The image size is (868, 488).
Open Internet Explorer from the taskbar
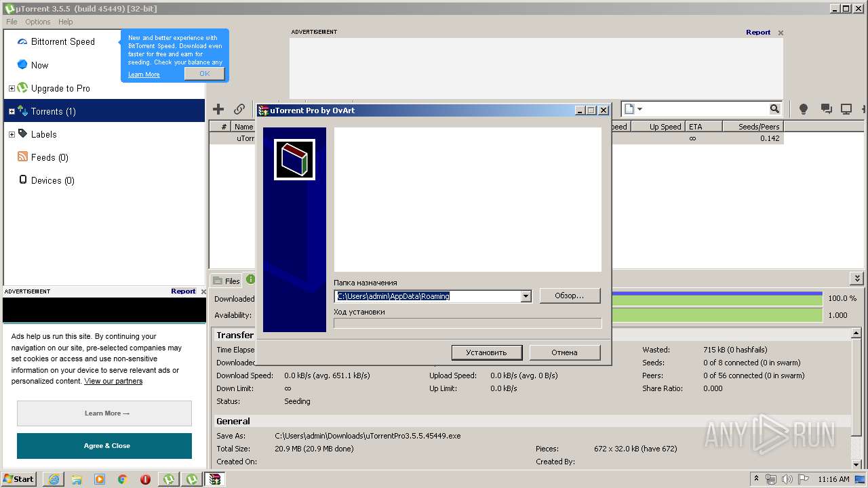point(54,479)
